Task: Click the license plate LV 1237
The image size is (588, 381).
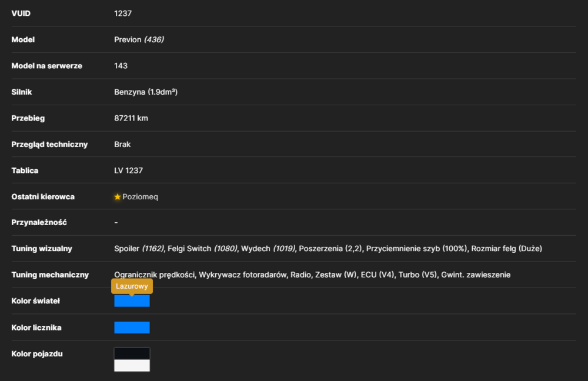Action: click(x=129, y=171)
